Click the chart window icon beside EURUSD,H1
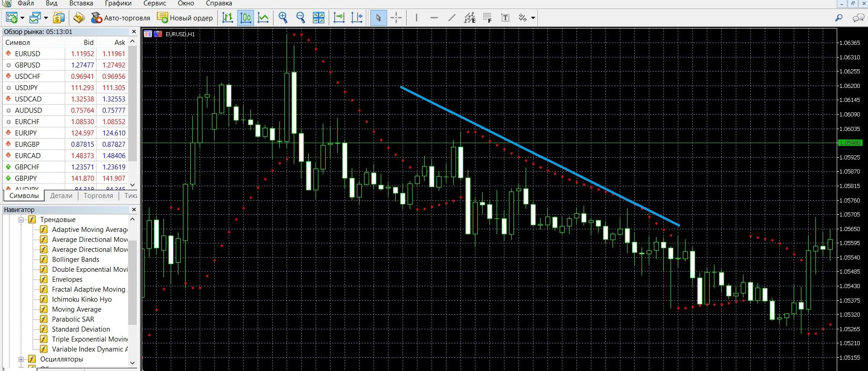Image resolution: width=868 pixels, height=371 pixels. point(148,34)
